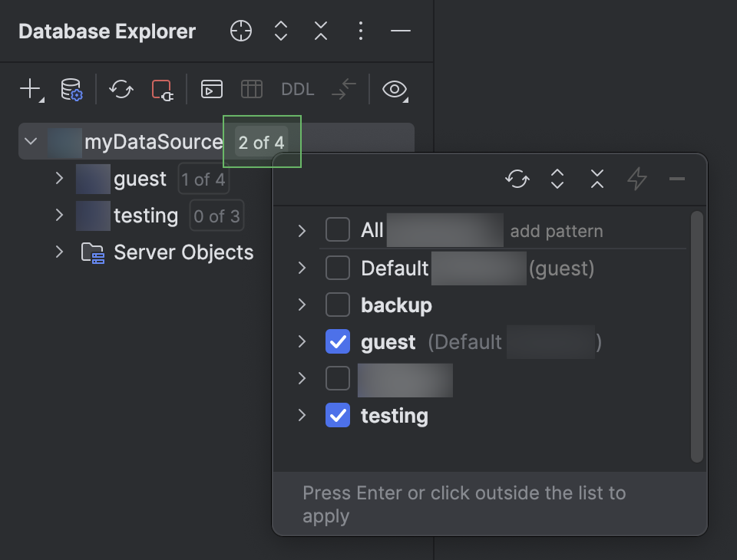737x560 pixels.
Task: Expand the Default schema row in the popup
Action: (301, 268)
